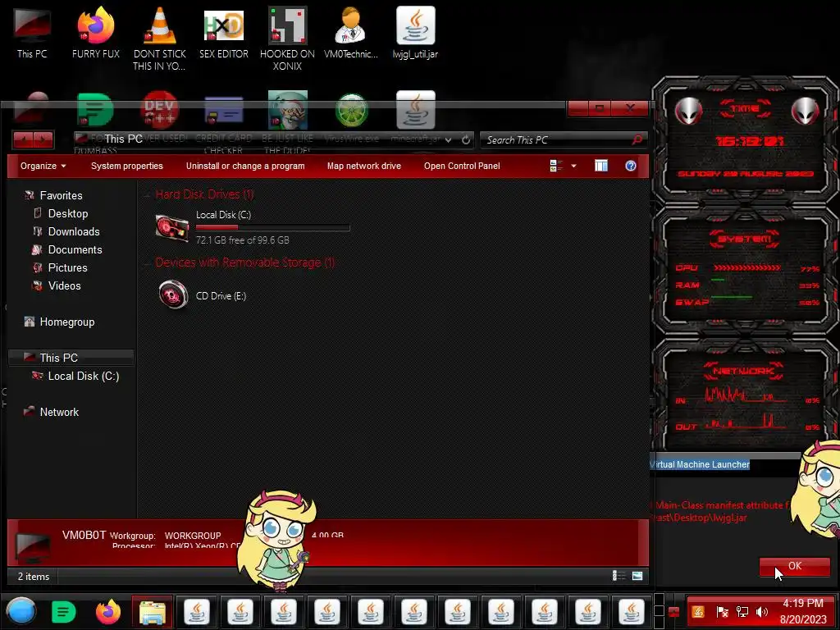
Task: Click the Action Center flag tray icon
Action: coord(722,612)
